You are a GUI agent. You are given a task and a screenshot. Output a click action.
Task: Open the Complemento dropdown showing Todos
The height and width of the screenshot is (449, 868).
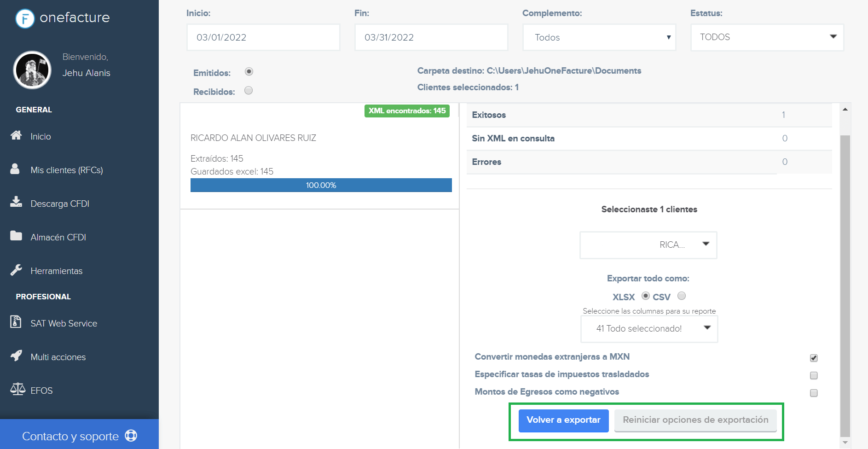[598, 37]
